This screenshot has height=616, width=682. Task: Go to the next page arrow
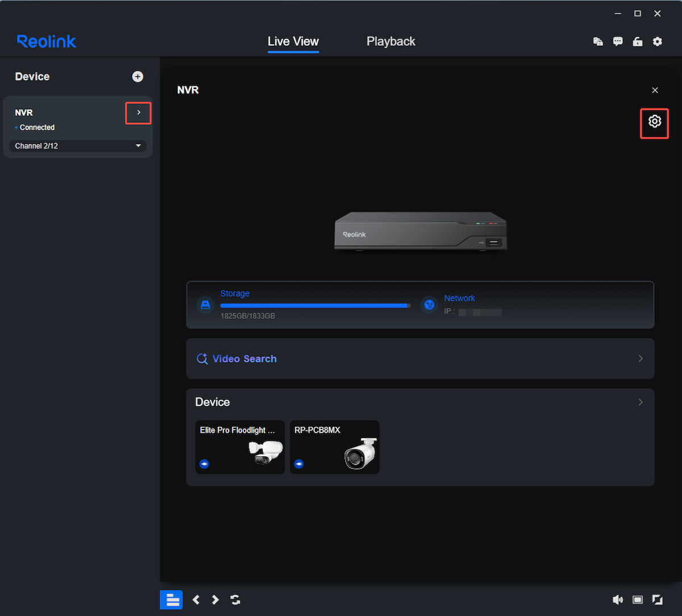215,600
